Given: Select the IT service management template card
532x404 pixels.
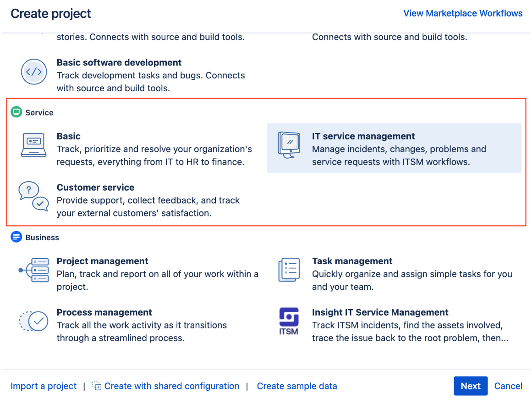Looking at the screenshot, I should [394, 149].
